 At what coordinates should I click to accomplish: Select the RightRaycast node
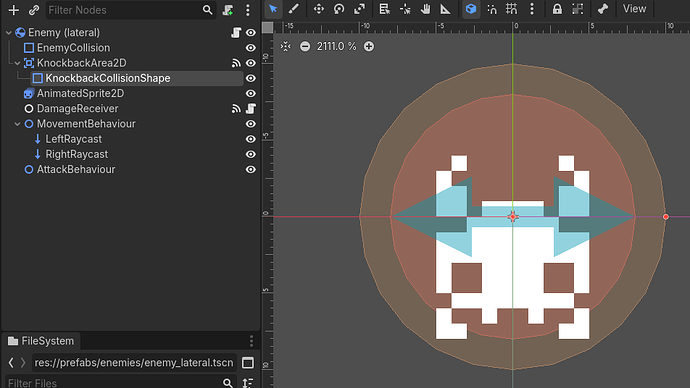[77, 154]
